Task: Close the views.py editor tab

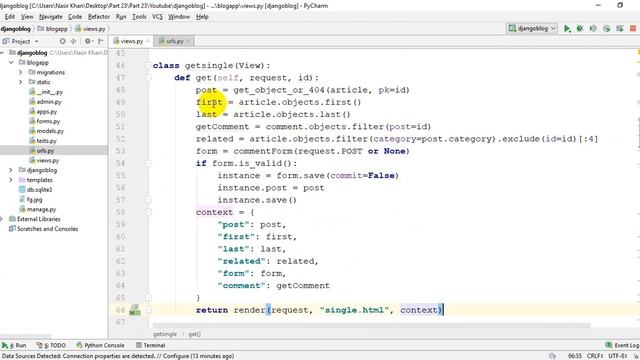Action: coord(148,41)
